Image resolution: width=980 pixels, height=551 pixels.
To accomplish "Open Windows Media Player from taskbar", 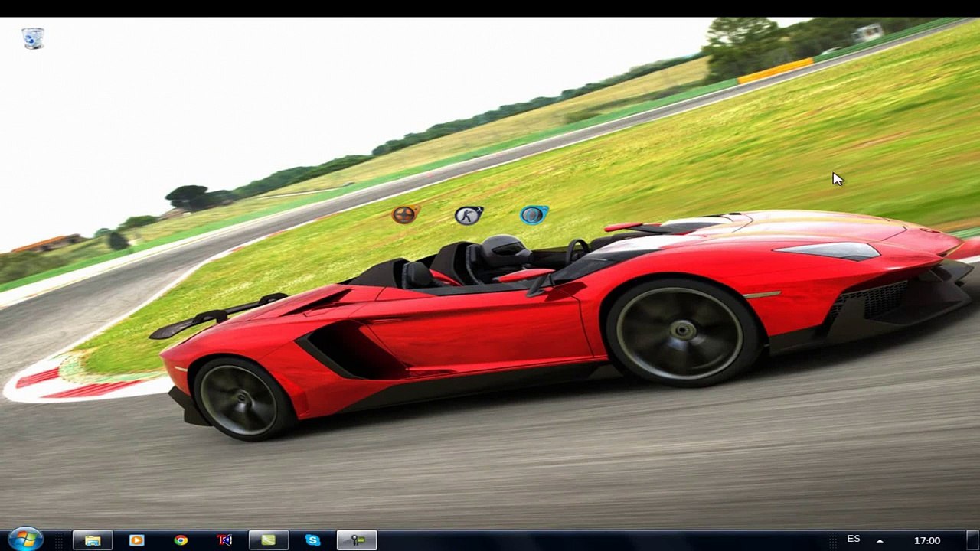I will [x=136, y=540].
